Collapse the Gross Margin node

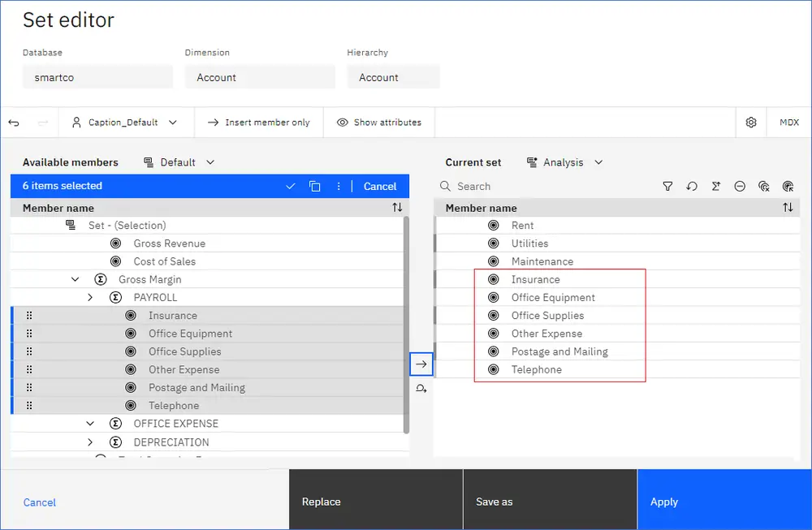[75, 279]
